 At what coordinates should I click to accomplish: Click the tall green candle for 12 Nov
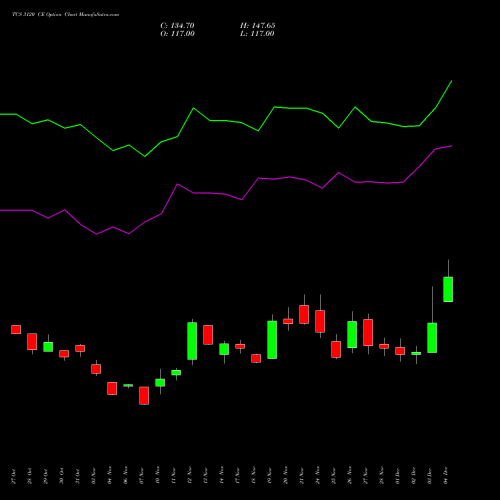click(192, 341)
